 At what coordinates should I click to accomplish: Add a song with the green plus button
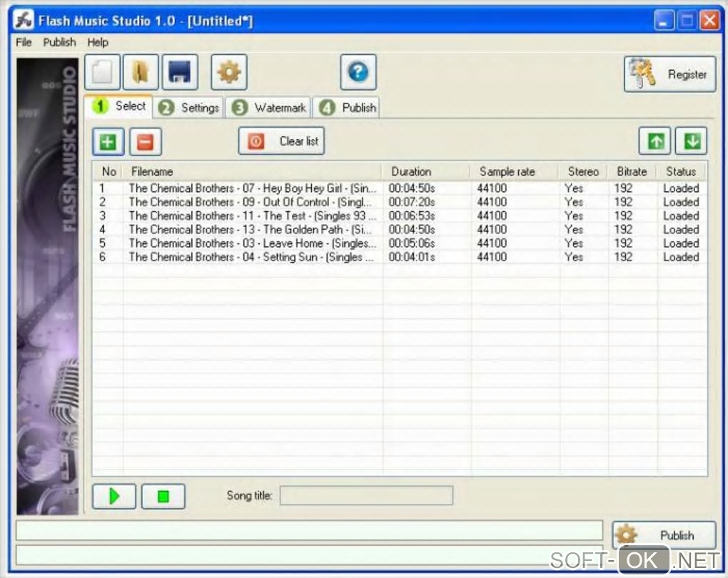tap(108, 141)
